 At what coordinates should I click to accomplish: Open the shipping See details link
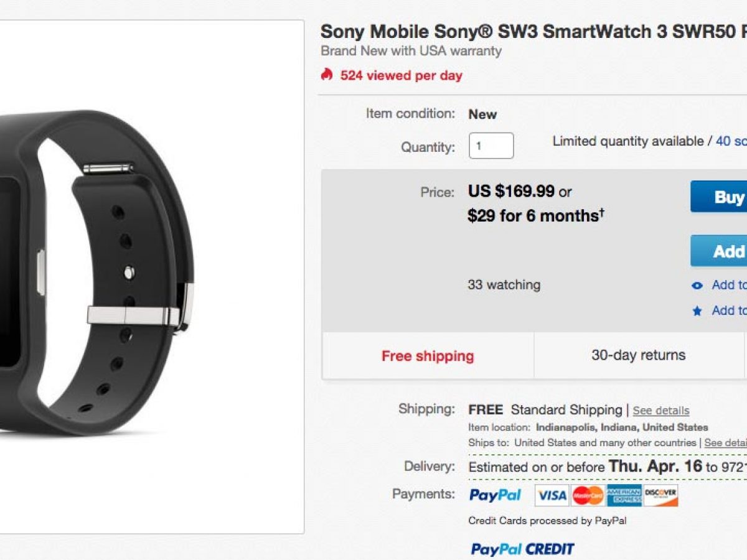[x=660, y=411]
